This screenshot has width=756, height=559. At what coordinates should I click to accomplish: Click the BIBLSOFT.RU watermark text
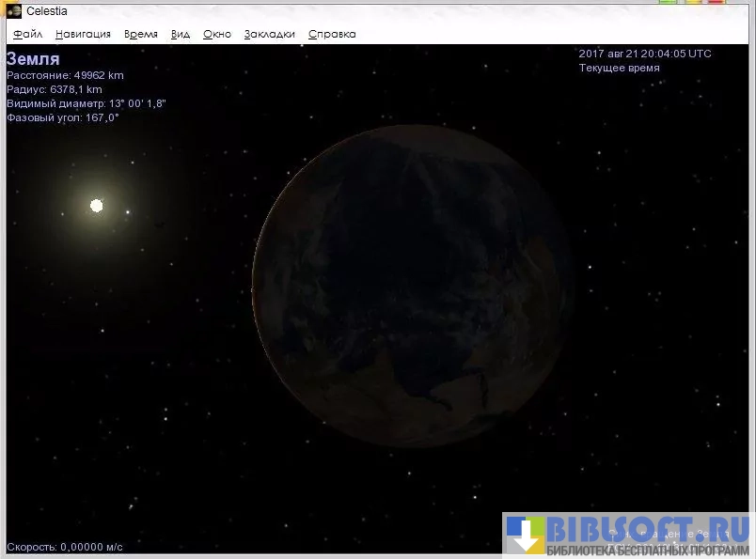(x=649, y=528)
